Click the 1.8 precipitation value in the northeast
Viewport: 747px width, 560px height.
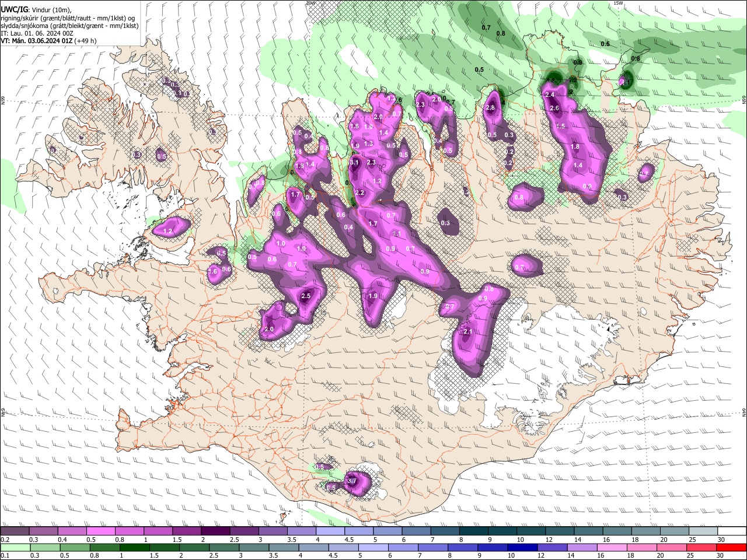(x=575, y=146)
